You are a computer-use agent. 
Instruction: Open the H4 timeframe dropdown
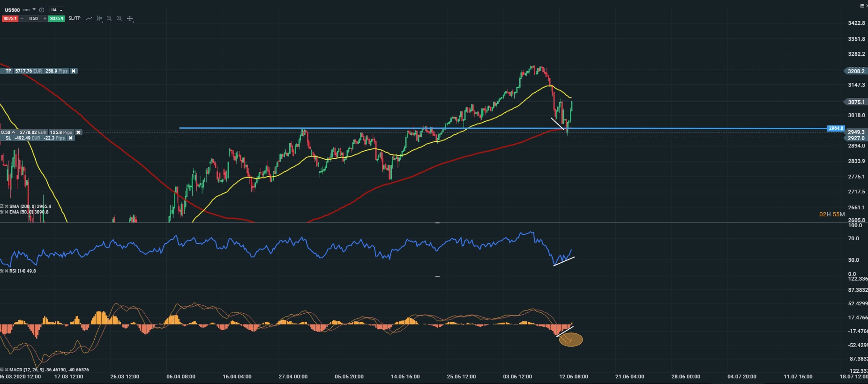pyautogui.click(x=57, y=10)
